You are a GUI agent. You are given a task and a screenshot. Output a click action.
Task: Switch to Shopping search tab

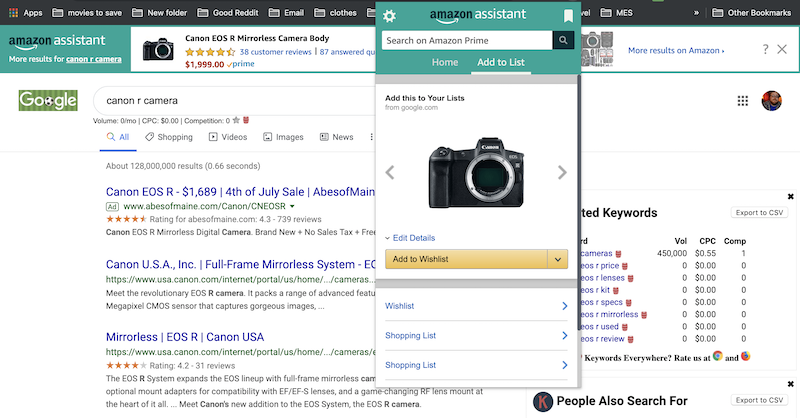pos(169,137)
